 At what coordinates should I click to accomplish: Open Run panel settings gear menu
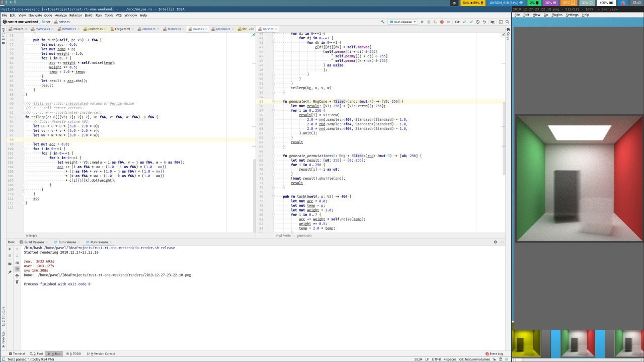[x=495, y=242]
